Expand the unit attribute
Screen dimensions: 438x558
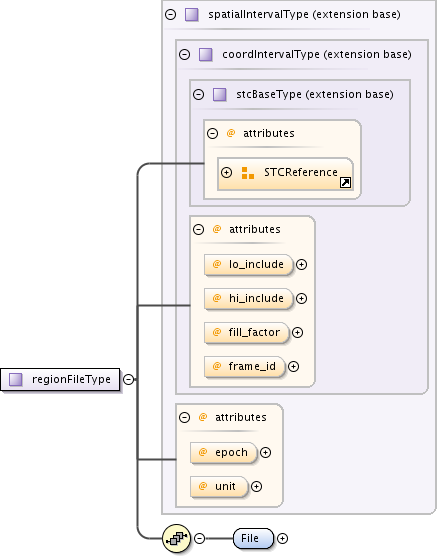[x=256, y=486]
